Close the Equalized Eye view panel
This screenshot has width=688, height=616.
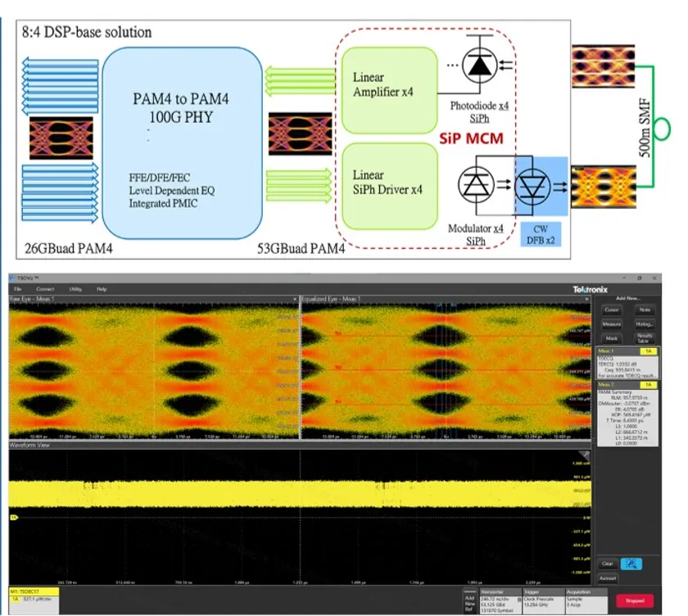click(586, 300)
